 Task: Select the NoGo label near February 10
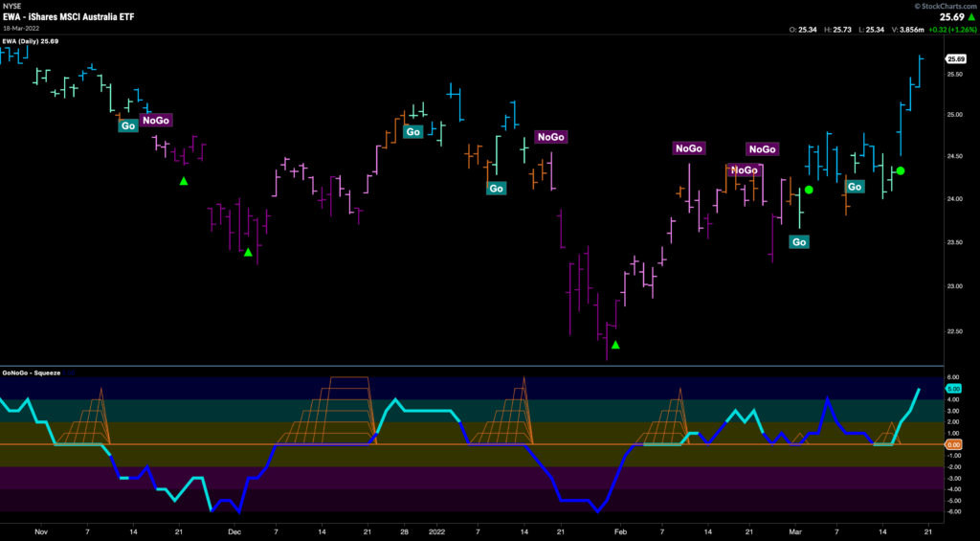[689, 148]
